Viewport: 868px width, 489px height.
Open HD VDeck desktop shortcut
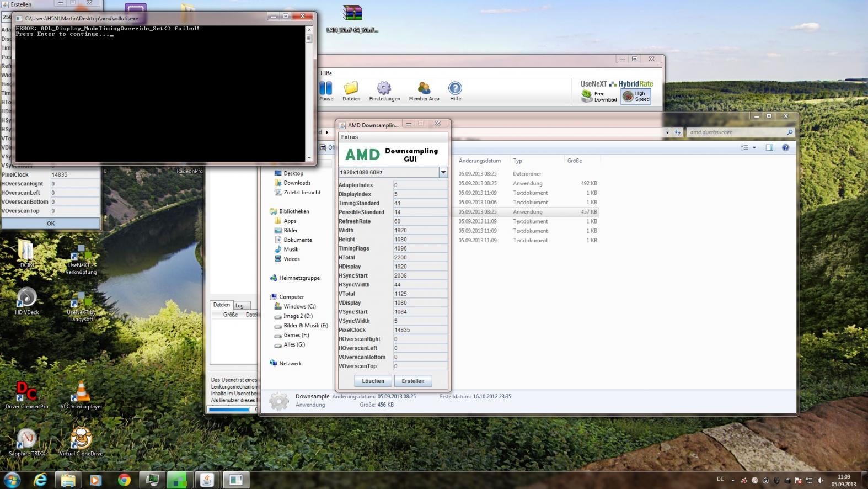[x=26, y=301]
